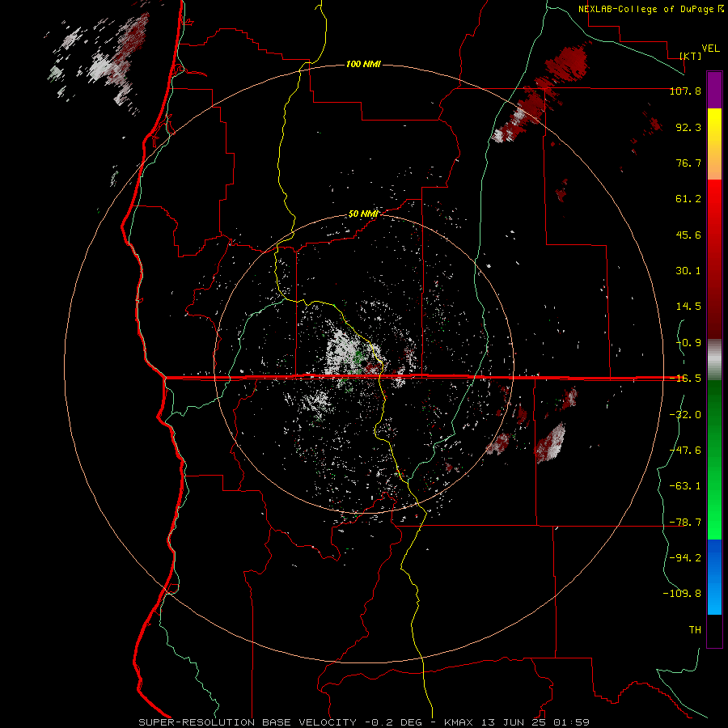
Task: Select the 92.3 value on the velocity scale
Action: click(x=688, y=127)
